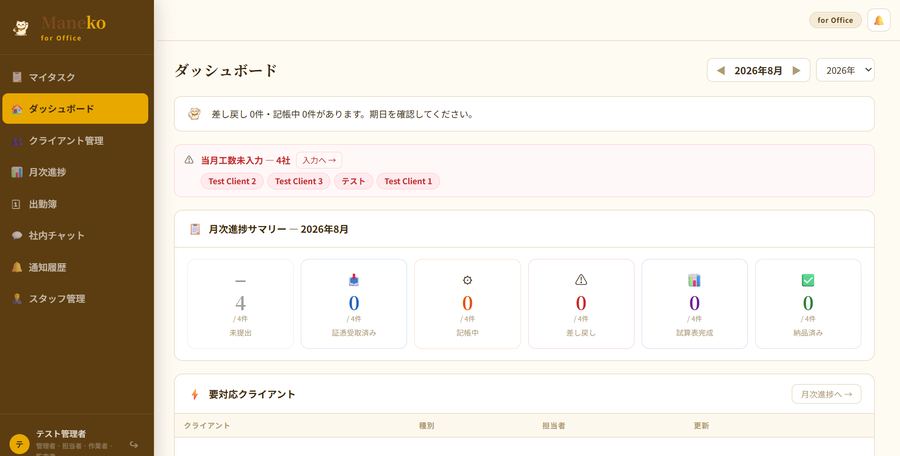Click the ダッシュボード house icon
Screen dimensions: 900x456
(x=17, y=109)
